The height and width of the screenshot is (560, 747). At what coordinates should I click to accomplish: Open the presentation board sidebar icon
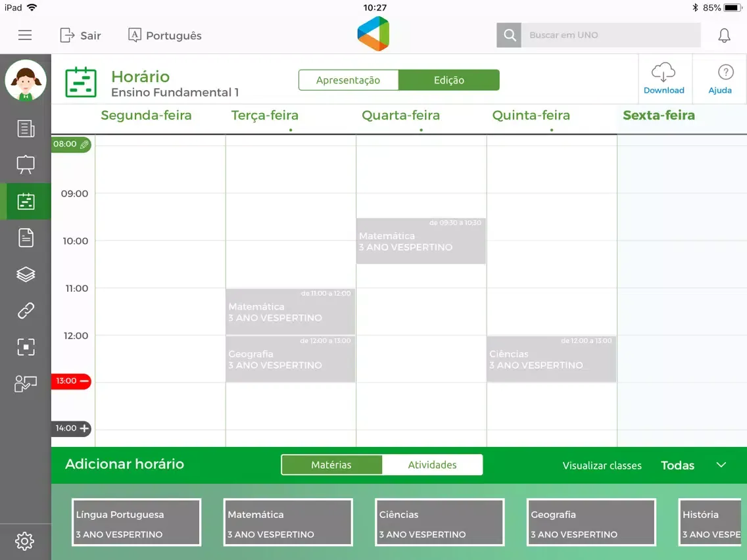click(26, 165)
